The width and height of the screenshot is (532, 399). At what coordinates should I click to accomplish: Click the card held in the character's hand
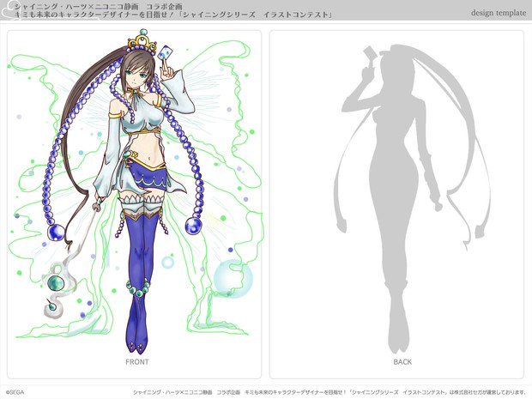point(166,52)
